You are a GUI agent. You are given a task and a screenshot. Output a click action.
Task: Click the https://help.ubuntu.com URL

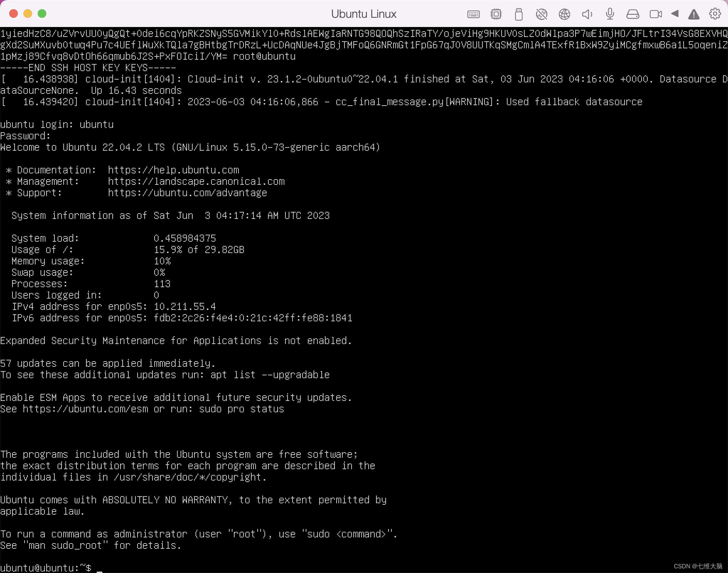click(173, 170)
